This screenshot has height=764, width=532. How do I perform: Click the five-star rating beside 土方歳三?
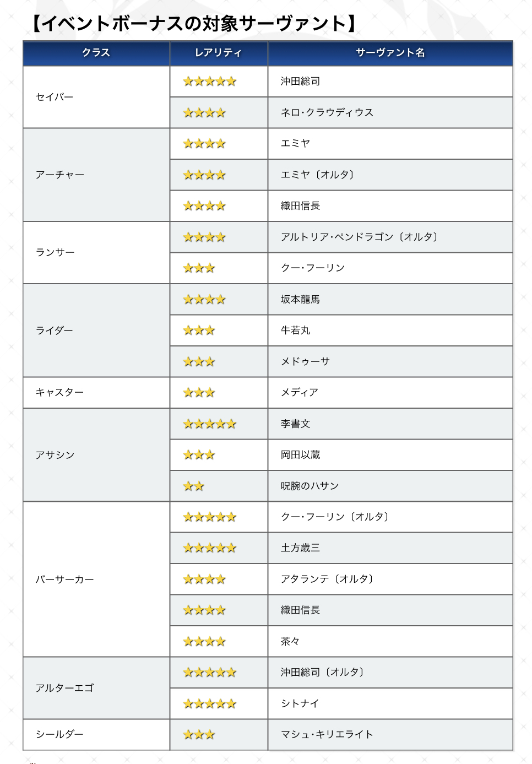(210, 548)
